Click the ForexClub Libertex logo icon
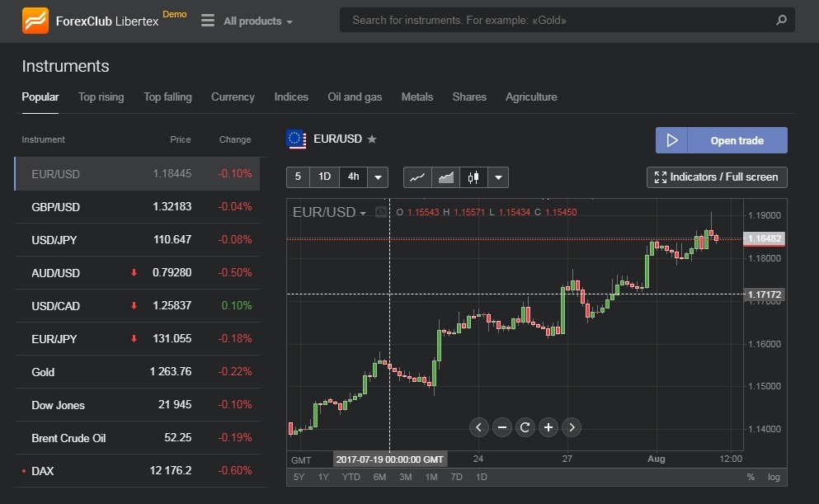This screenshot has height=504, width=819. pyautogui.click(x=35, y=21)
